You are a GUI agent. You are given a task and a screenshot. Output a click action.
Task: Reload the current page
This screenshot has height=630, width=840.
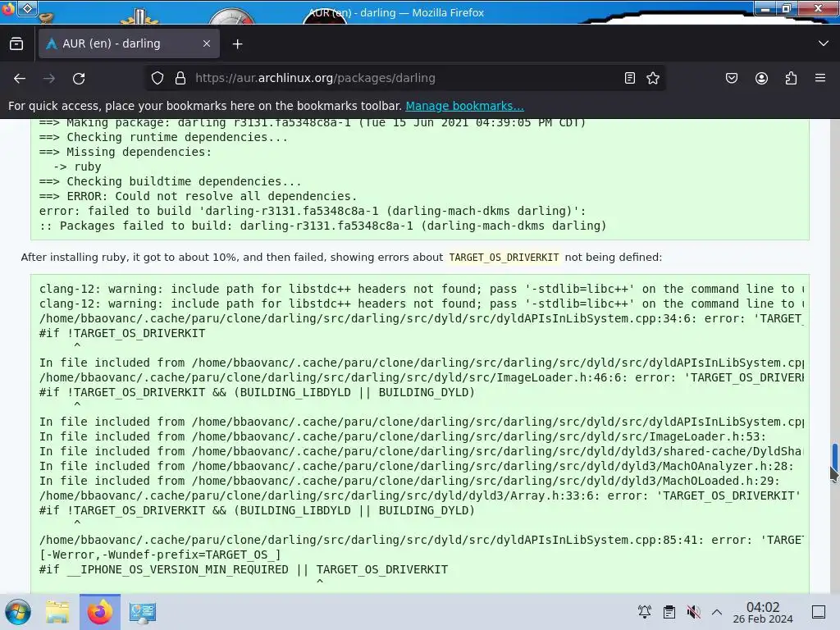[79, 78]
